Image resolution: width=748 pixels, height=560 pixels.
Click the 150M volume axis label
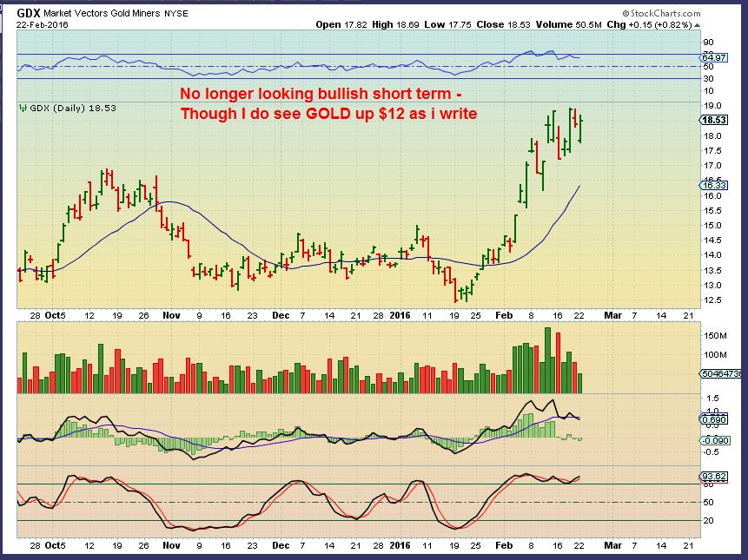tap(715, 336)
